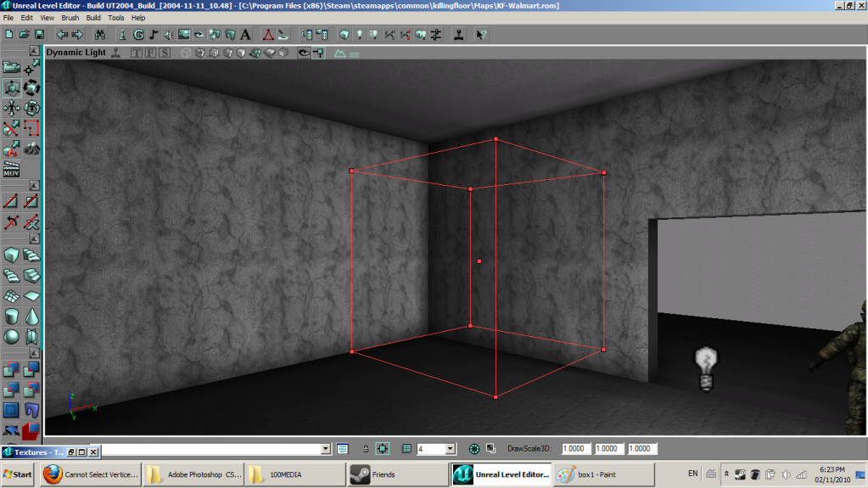Click the Matinee MOV tool icon
Image resolution: width=868 pixels, height=488 pixels.
[12, 169]
